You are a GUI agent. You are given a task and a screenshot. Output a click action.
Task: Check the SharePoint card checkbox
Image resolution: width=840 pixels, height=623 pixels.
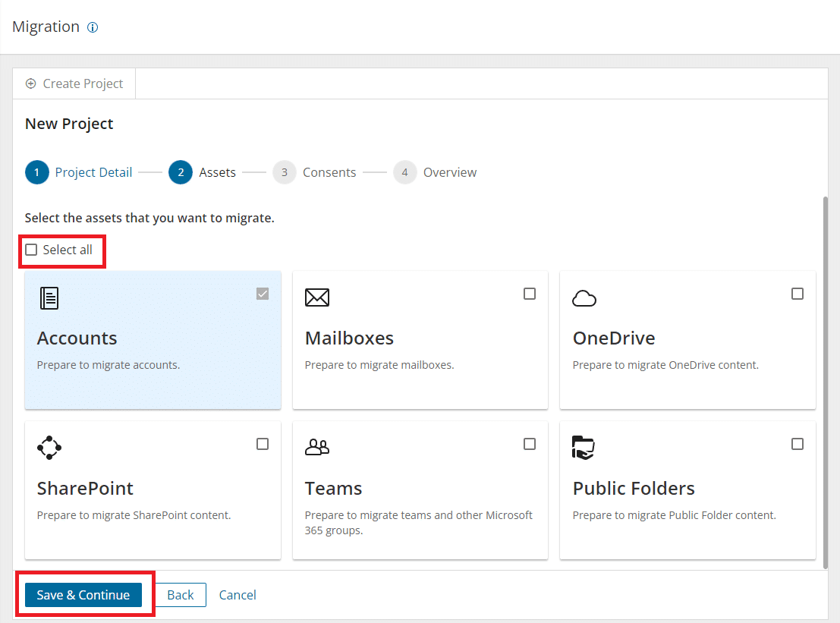pyautogui.click(x=263, y=444)
